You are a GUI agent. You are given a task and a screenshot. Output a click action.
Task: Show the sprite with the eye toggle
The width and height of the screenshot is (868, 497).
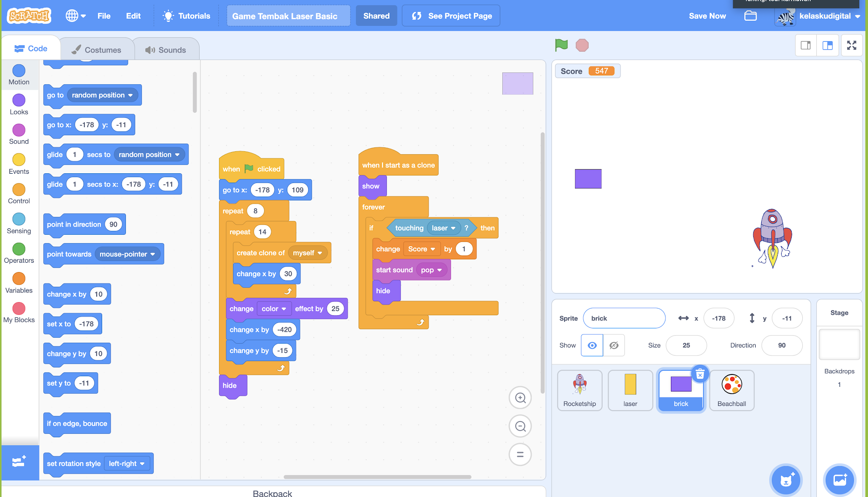point(592,345)
